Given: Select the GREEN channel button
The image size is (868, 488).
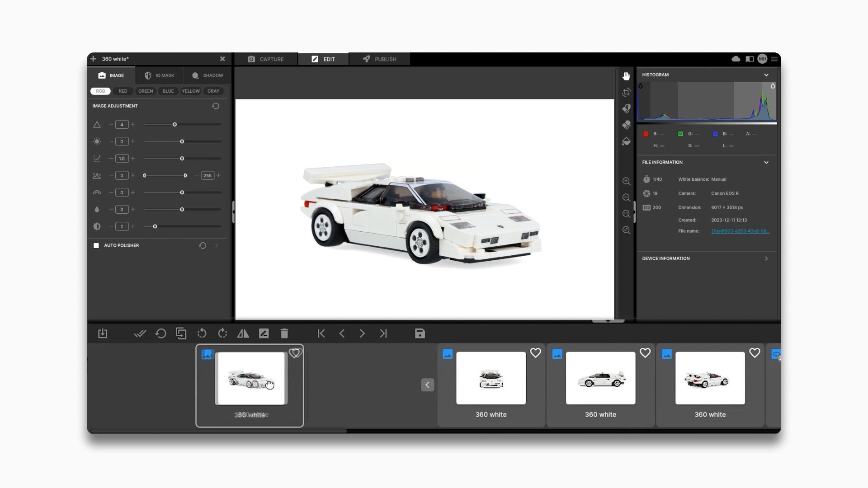Looking at the screenshot, I should click(145, 91).
